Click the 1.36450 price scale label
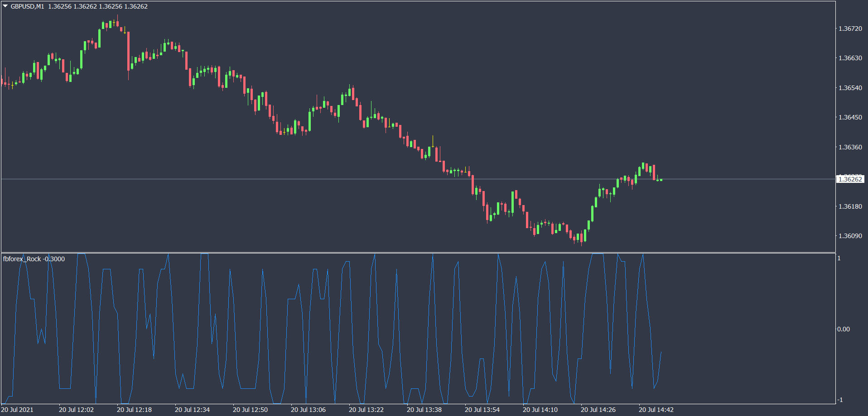Screen dimensions: 868x416 850,117
